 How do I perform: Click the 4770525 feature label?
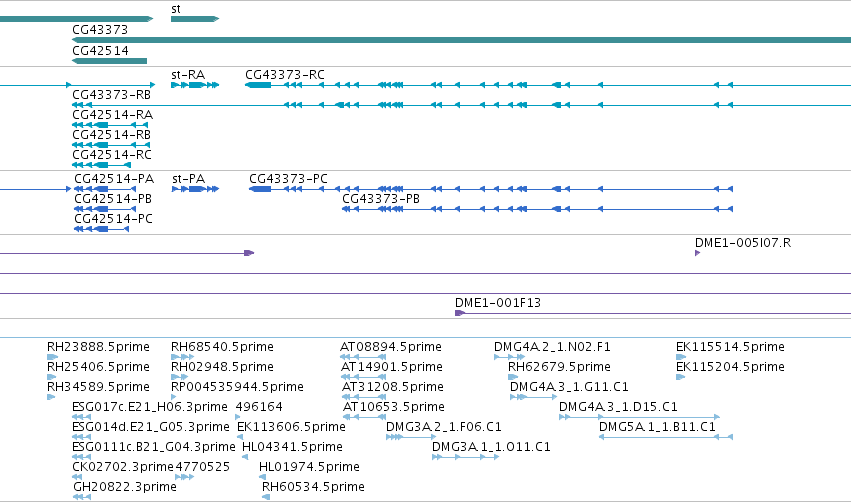(x=202, y=467)
